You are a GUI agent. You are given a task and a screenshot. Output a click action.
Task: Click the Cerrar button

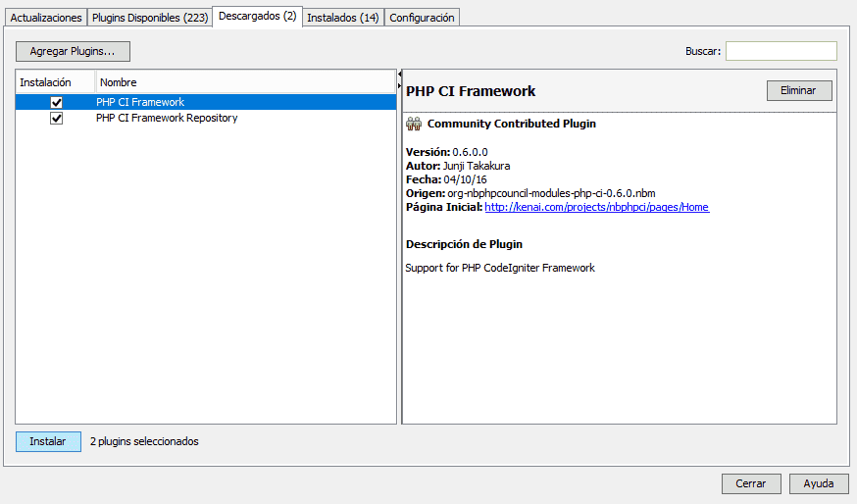click(x=751, y=483)
